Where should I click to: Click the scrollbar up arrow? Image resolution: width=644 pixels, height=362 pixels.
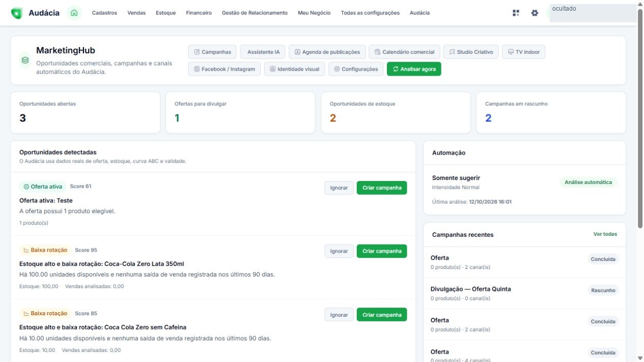point(640,4)
